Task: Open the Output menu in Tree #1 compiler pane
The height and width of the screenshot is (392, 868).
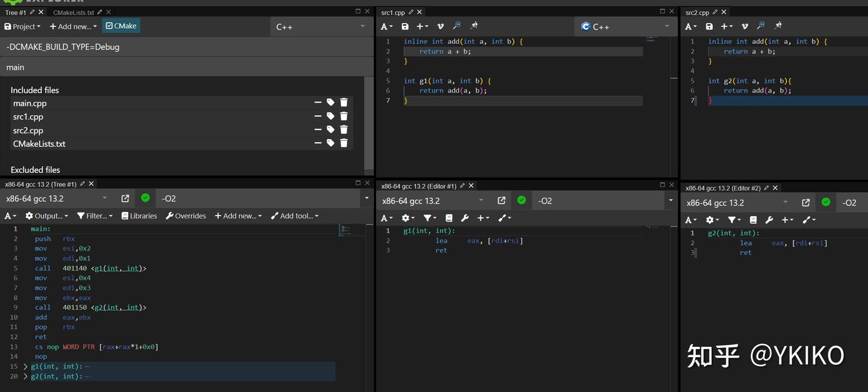Action: [x=46, y=216]
